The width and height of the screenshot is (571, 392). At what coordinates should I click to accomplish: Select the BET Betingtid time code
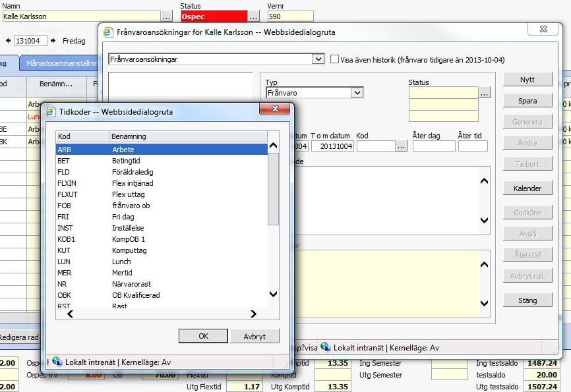click(162, 161)
